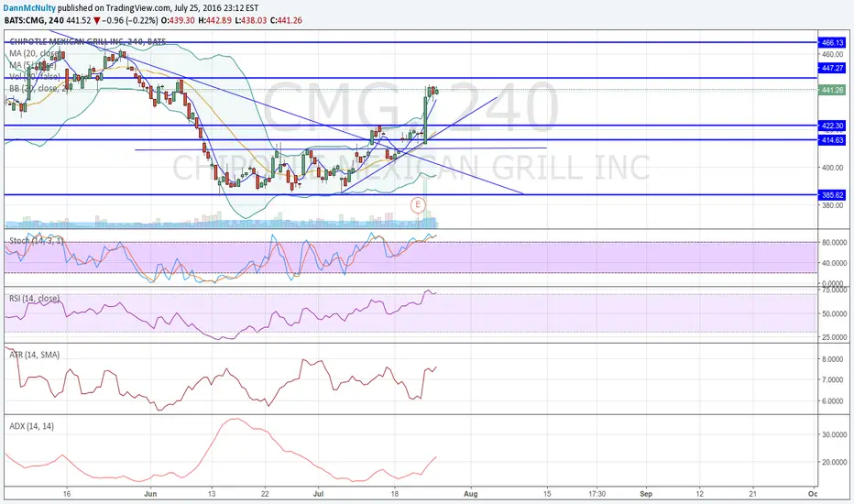Click the 'RSI (14, close)' indicator label

tap(34, 299)
